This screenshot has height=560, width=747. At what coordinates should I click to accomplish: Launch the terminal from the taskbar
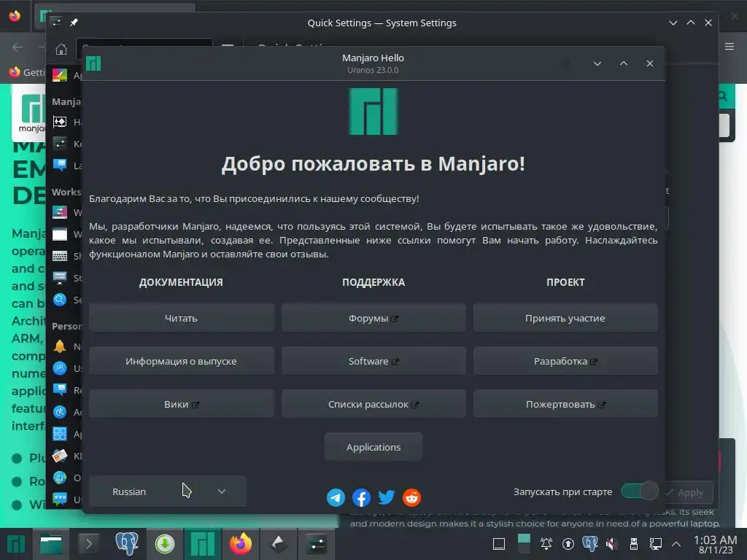coord(88,544)
